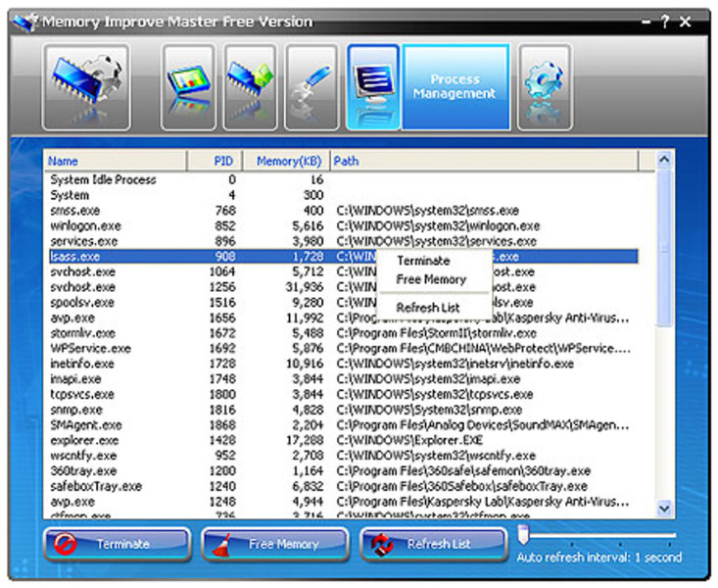Click memory value 31,936
The width and height of the screenshot is (718, 588).
coord(304,287)
